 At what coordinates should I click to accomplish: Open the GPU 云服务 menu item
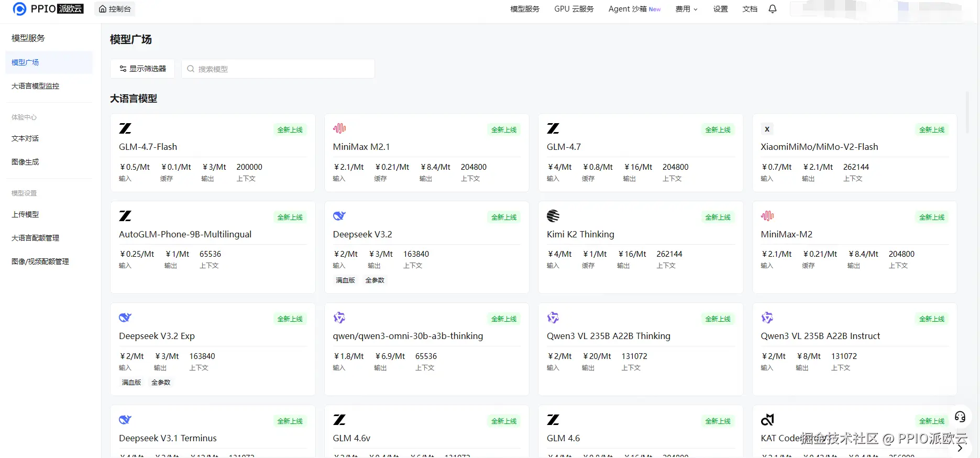pyautogui.click(x=574, y=9)
